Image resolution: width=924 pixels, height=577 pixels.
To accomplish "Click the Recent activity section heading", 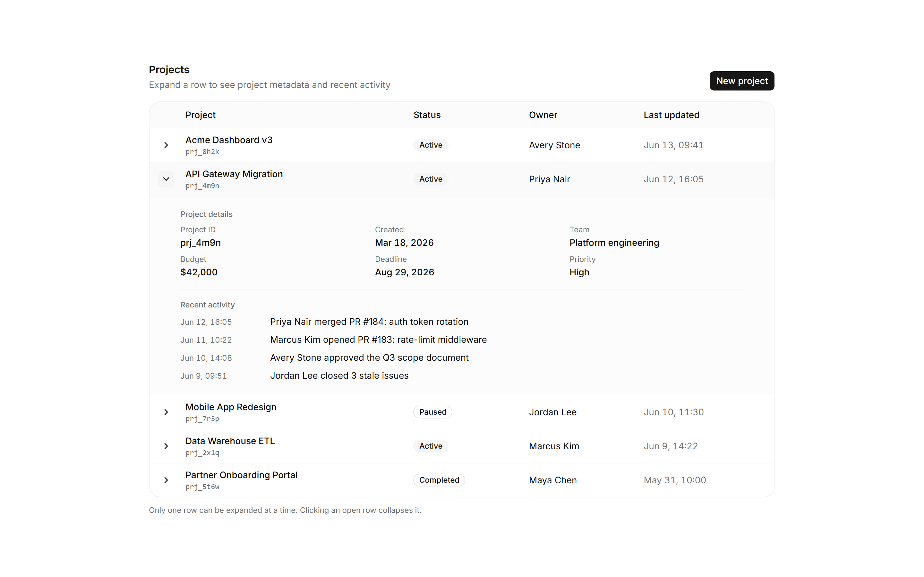I will pyautogui.click(x=207, y=305).
